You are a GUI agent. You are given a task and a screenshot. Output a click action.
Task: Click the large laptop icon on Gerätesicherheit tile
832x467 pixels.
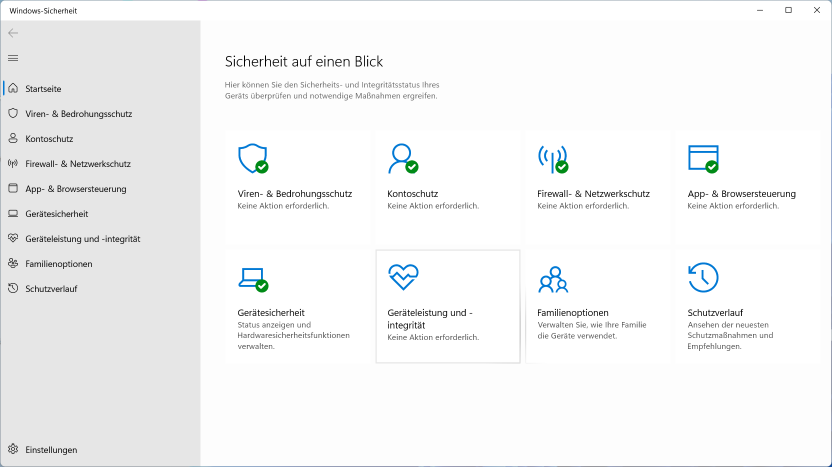(253, 279)
